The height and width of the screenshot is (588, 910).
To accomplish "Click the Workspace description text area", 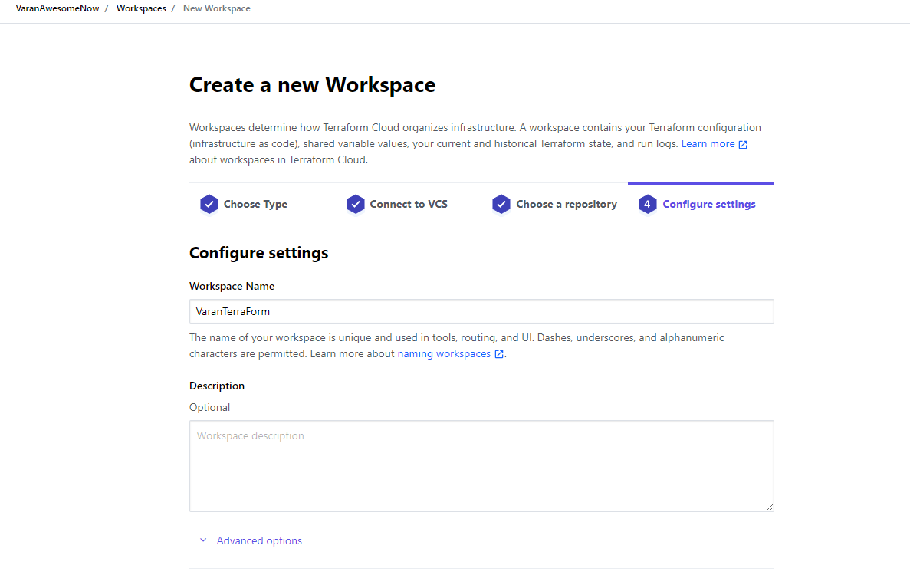I will (481, 465).
